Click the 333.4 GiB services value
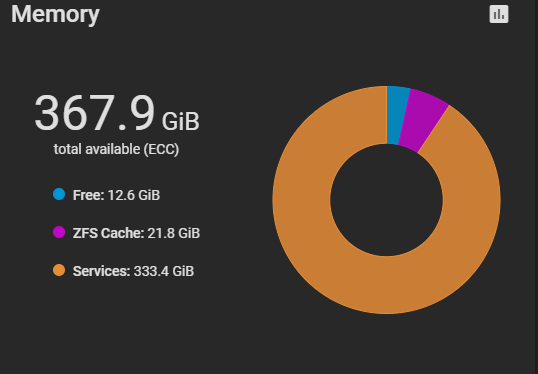Image resolution: width=538 pixels, height=374 pixels. click(x=164, y=271)
